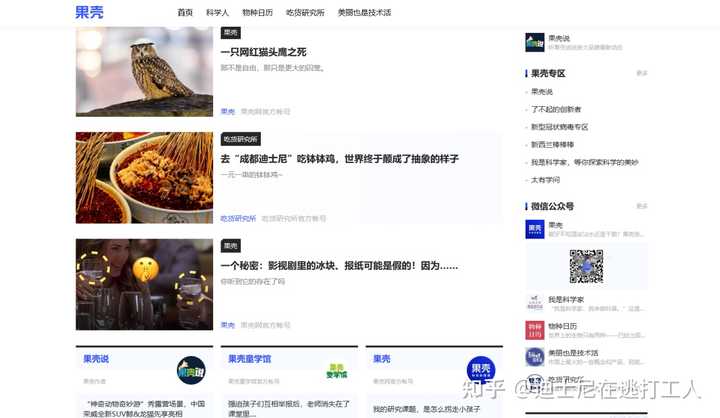Click the 物种日历 red account icon
The width and height of the screenshot is (720, 418).
tap(535, 330)
